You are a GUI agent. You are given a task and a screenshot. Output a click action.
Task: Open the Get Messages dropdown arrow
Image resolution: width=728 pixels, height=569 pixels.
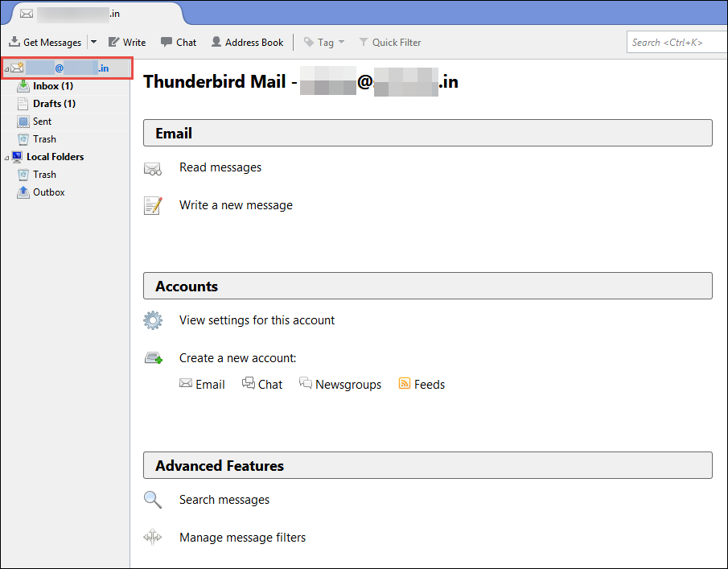pos(93,42)
